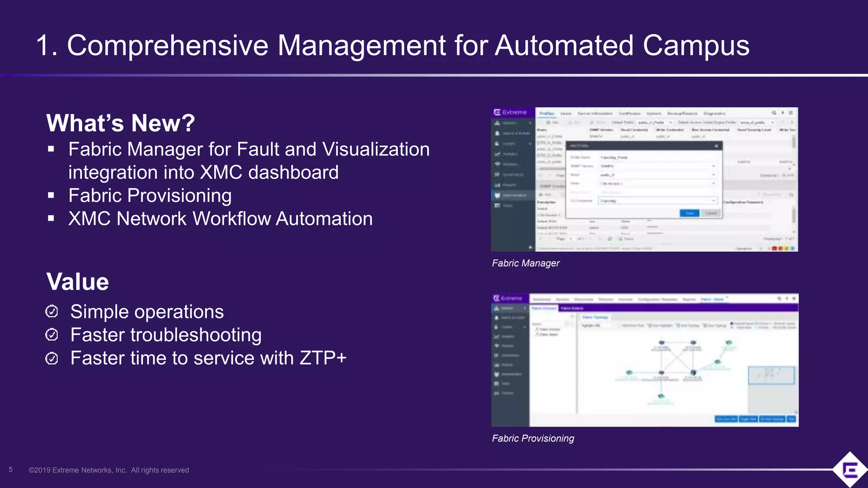The image size is (868, 488).
Task: Select the Fabric Topology tab in Fabric Provisioning
Action: tap(595, 317)
